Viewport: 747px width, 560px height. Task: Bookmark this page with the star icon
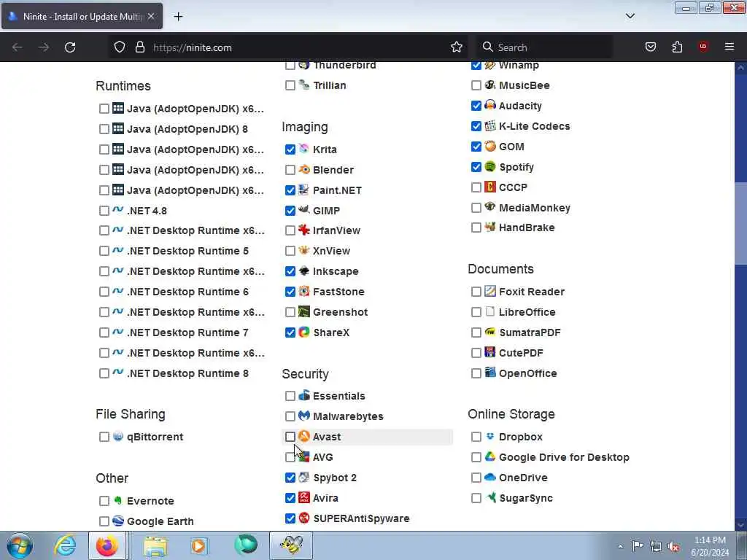[x=457, y=47]
